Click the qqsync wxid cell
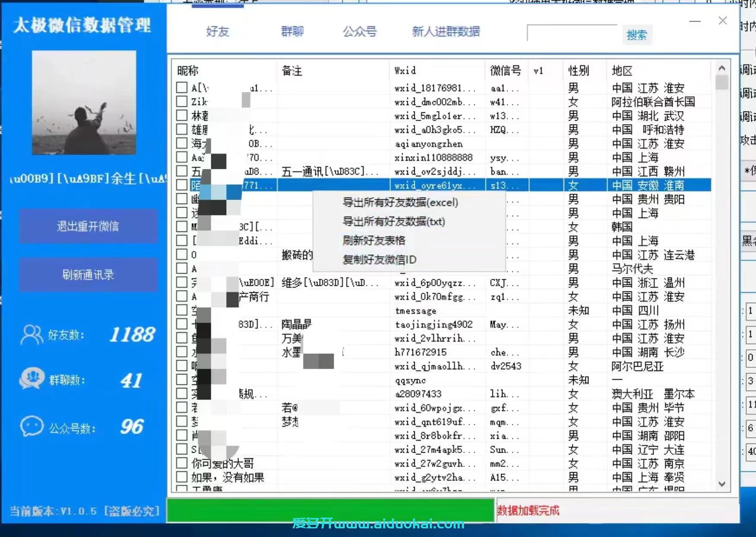 click(410, 380)
